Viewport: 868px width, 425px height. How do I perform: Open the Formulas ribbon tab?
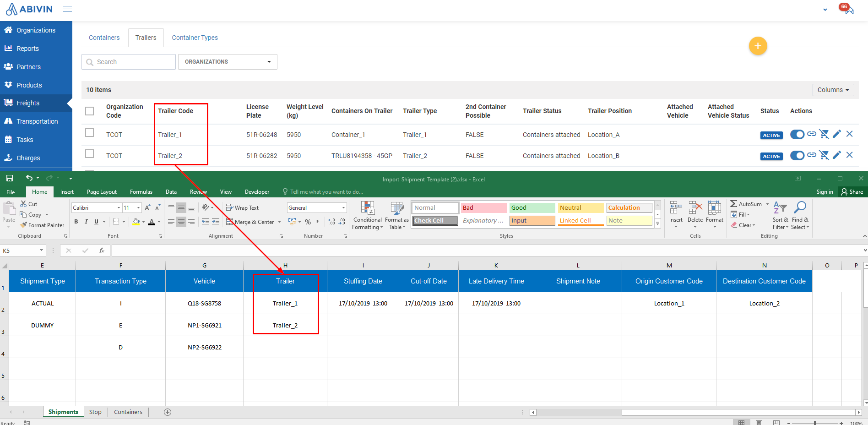point(141,192)
